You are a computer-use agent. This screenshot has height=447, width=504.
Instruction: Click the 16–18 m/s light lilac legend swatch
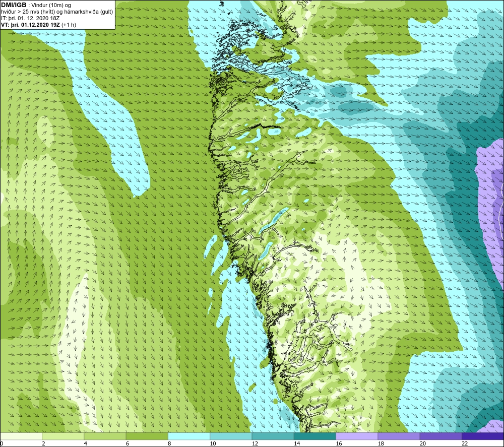[357, 436]
